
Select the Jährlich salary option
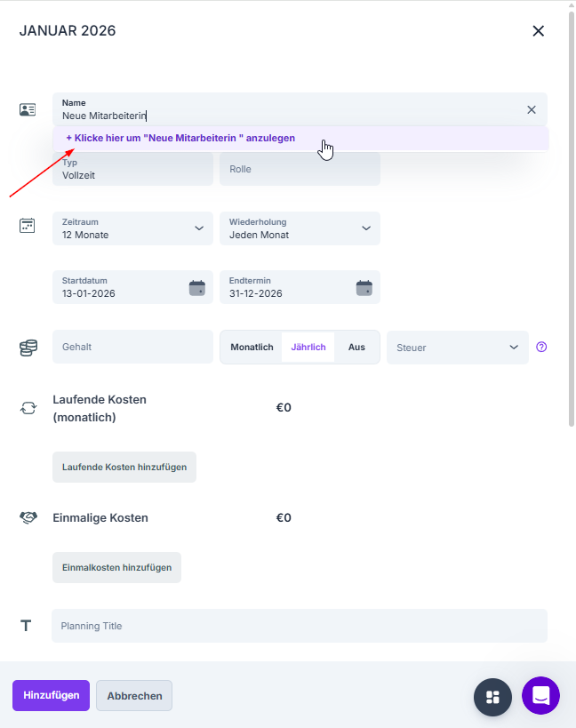tap(308, 347)
